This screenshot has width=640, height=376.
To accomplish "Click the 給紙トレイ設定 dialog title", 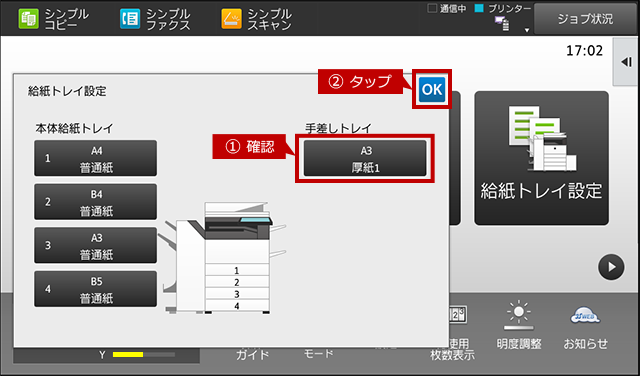I will 67,91.
